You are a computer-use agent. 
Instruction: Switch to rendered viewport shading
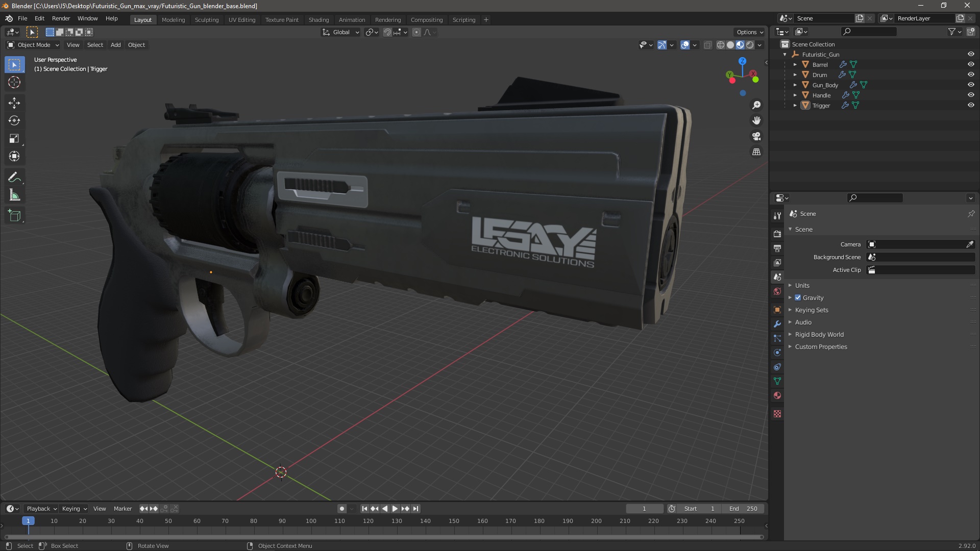pyautogui.click(x=750, y=45)
